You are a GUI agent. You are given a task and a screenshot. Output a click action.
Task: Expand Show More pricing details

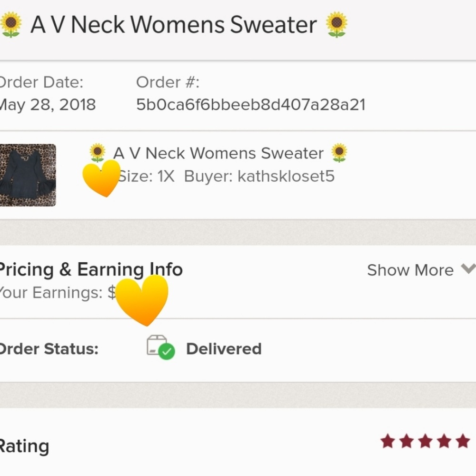click(x=421, y=270)
